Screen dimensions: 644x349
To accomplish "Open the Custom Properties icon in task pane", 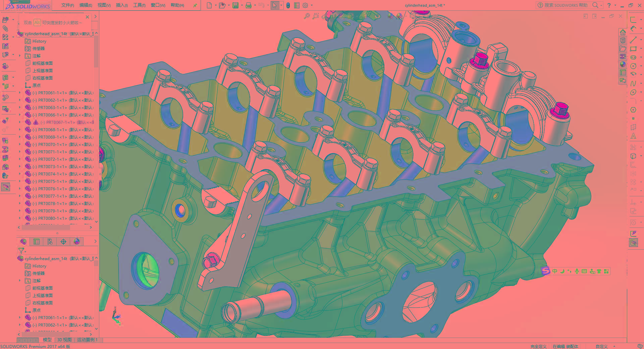I will [623, 72].
